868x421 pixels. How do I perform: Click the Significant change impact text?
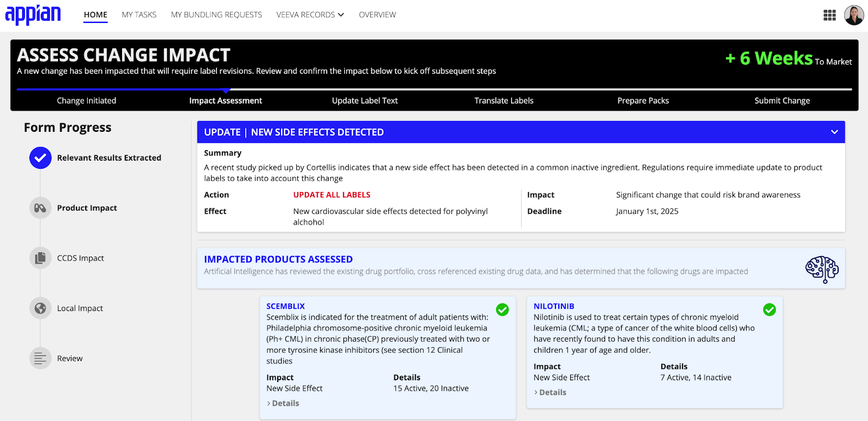coord(709,195)
